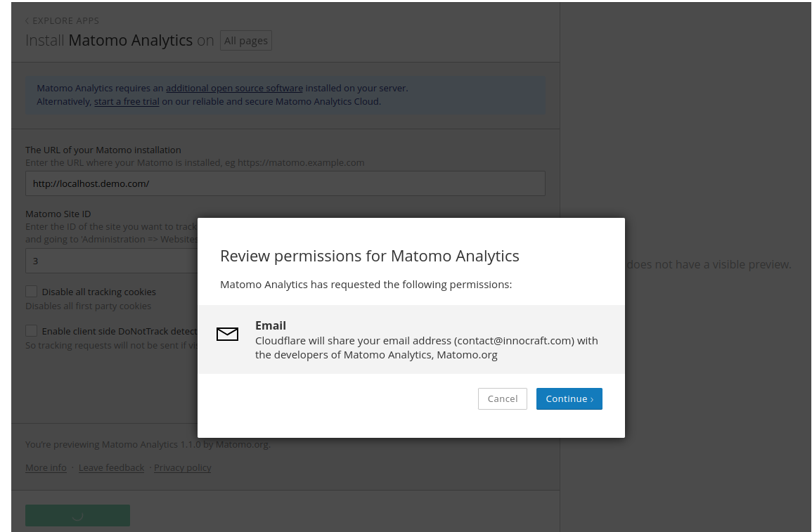This screenshot has height=532, width=812.
Task: Click the Review permissions dialog title
Action: coord(369,256)
